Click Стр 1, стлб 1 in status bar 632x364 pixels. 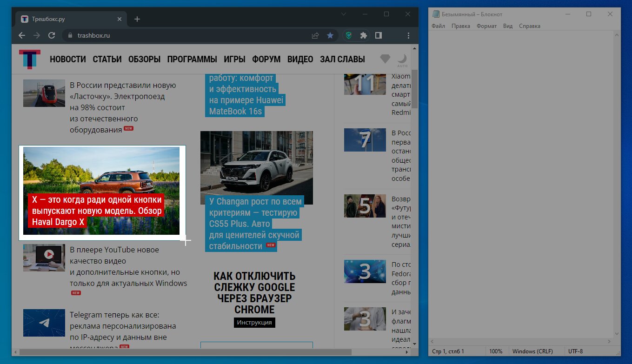pos(448,351)
